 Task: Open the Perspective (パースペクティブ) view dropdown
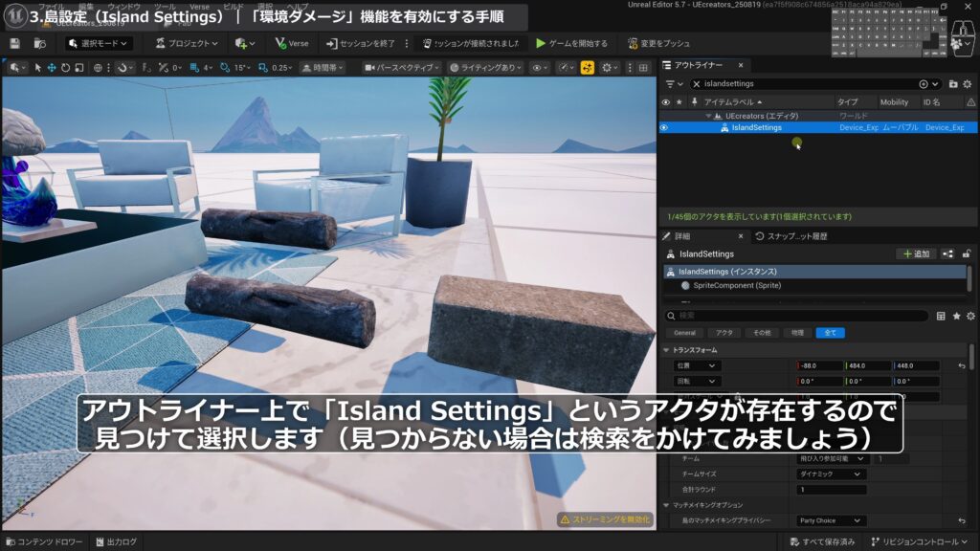402,68
